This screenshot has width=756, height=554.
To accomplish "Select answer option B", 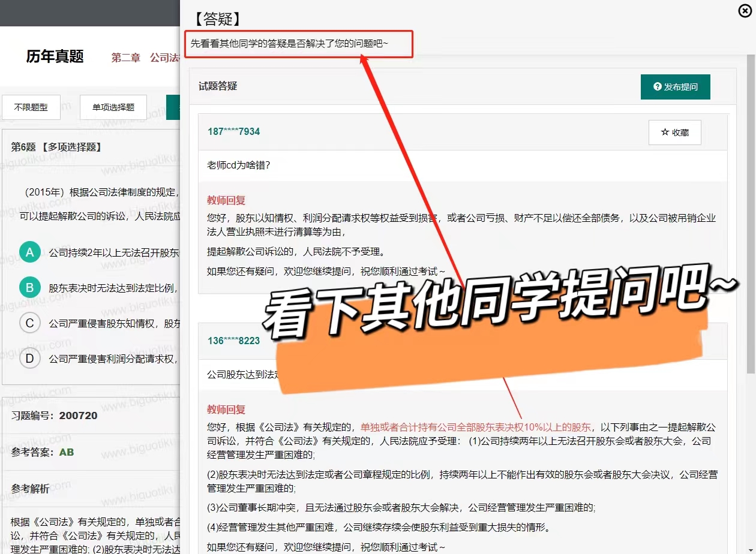I will tap(29, 288).
